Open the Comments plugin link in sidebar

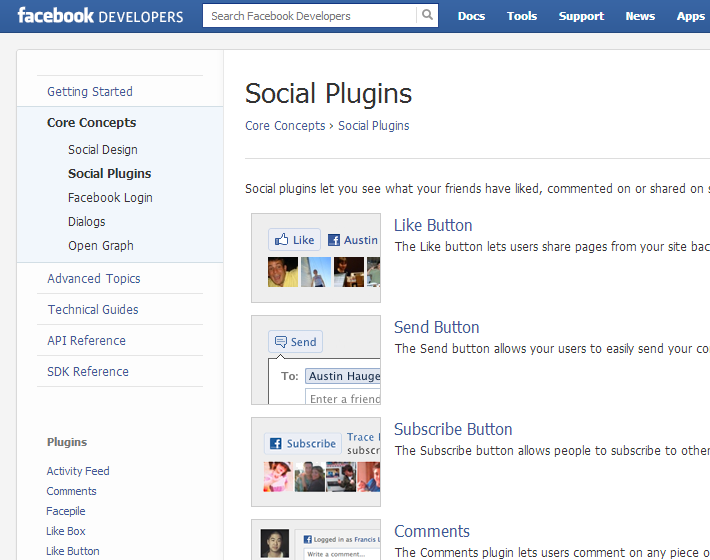pos(72,491)
